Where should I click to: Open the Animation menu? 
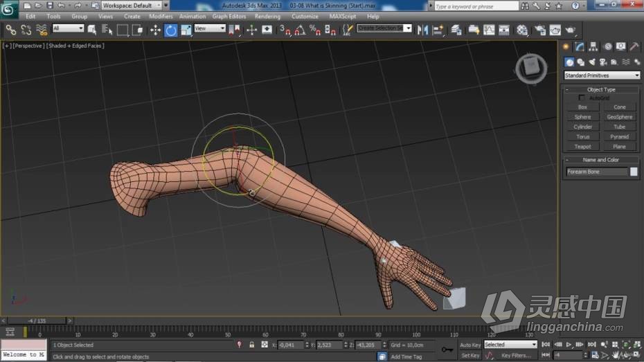pos(193,17)
